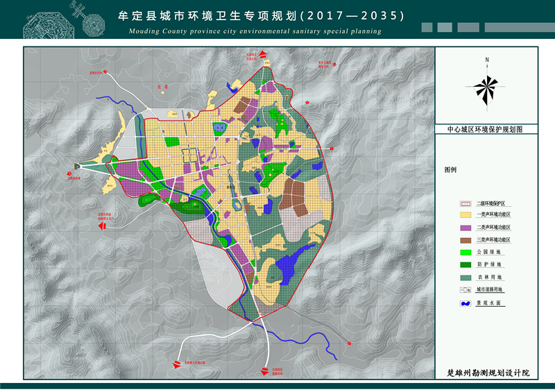Click the 中心城区环境保护规划图 map title label
This screenshot has width=555, height=392.
486,130
